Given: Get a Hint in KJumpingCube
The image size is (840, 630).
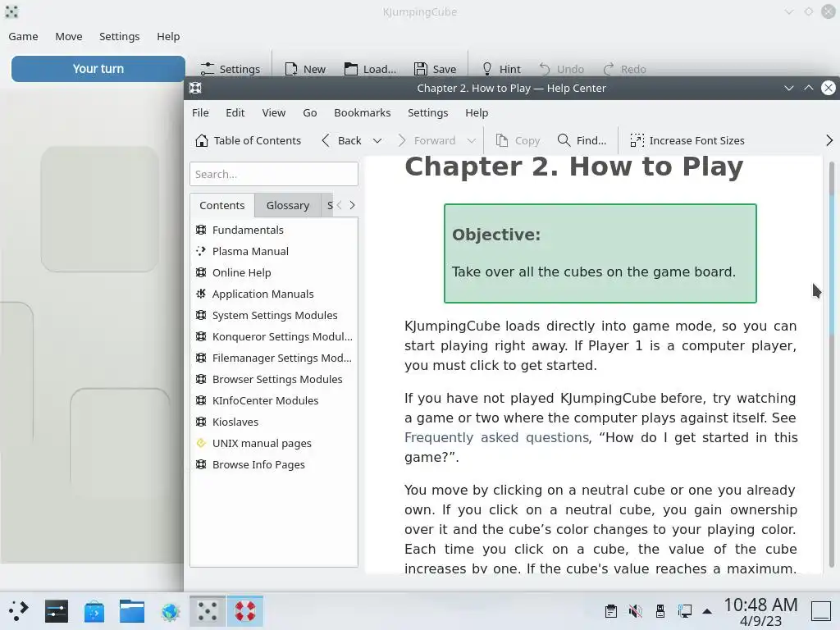Looking at the screenshot, I should [x=501, y=69].
